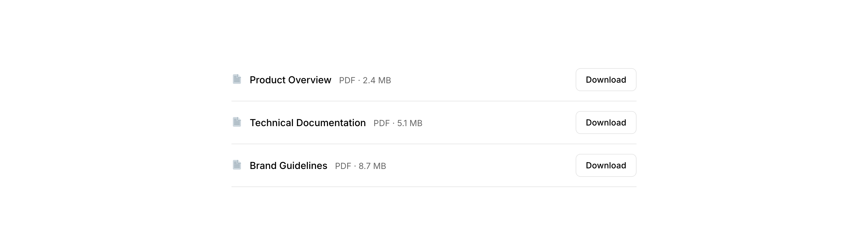Viewport: 868px width, 245px height.
Task: Click the Technical Documentation file icon
Action: pos(237,122)
